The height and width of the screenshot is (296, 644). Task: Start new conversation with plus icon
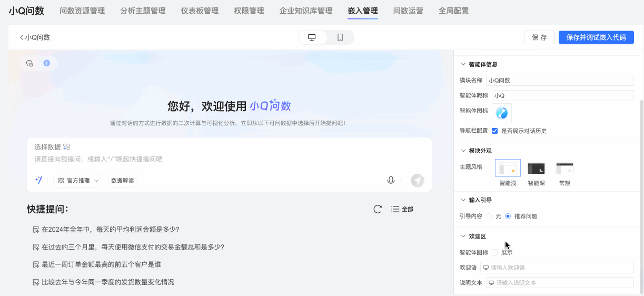coord(46,63)
